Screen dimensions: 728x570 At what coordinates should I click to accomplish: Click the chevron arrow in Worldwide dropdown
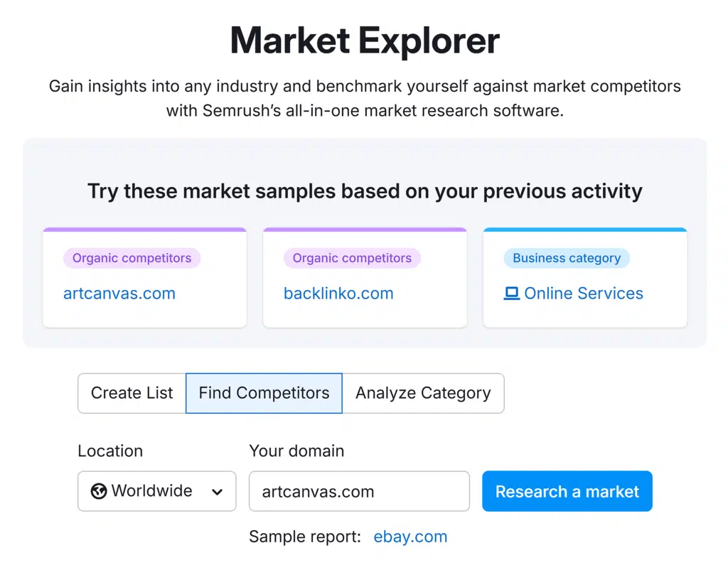[218, 492]
